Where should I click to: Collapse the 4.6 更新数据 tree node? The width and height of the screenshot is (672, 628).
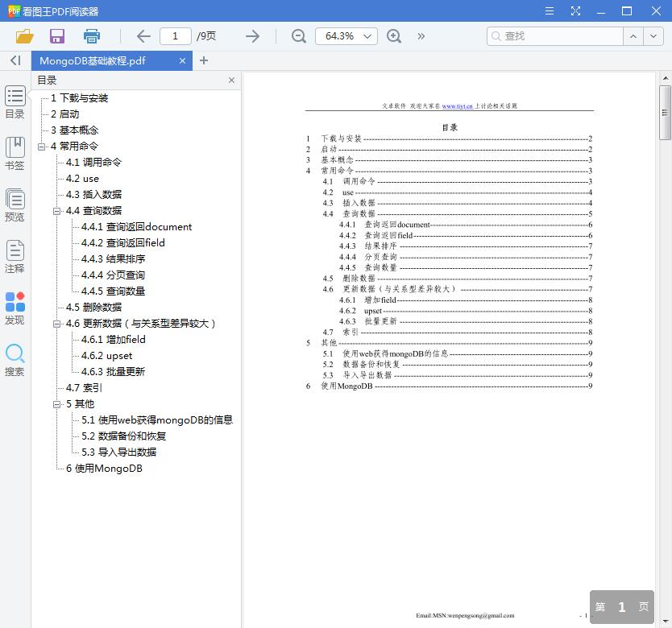coord(56,324)
